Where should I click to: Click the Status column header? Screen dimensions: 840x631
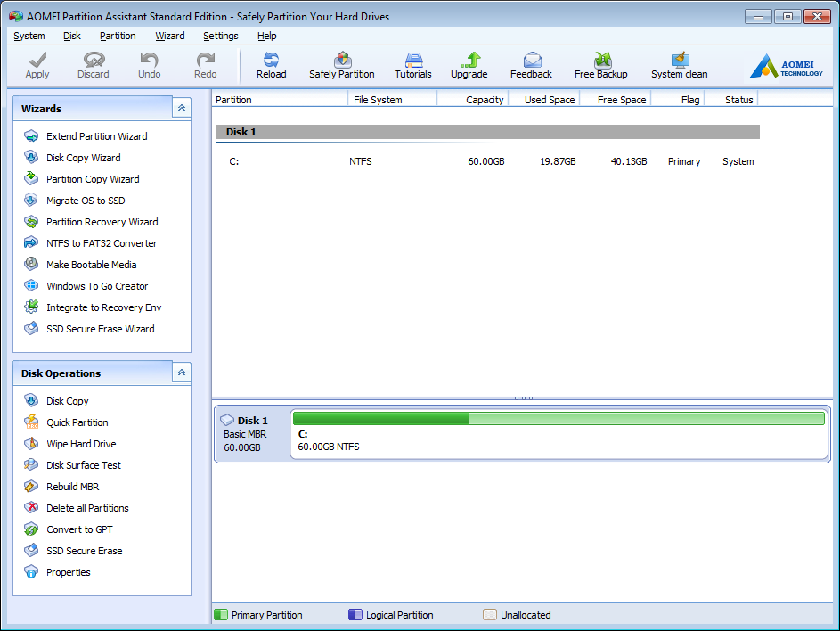click(x=731, y=100)
